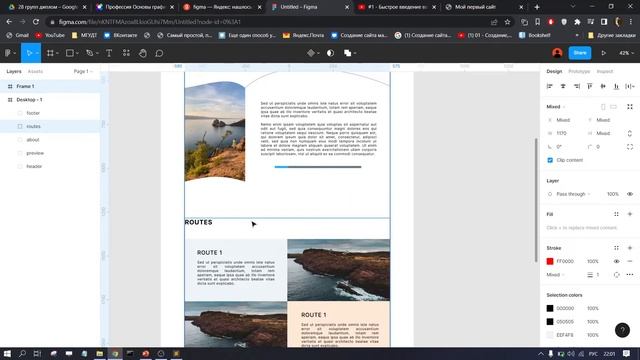
Task: Open Fill styles icon
Action: coord(616,214)
